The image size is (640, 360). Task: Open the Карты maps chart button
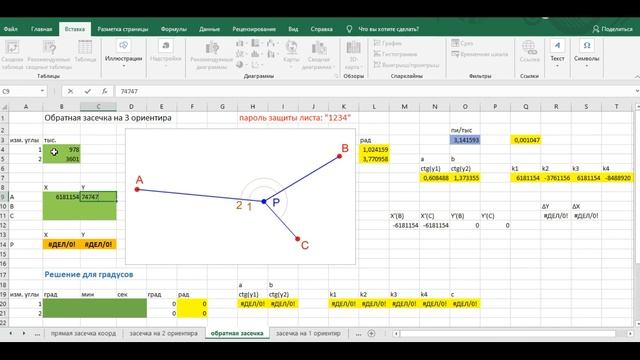(291, 53)
